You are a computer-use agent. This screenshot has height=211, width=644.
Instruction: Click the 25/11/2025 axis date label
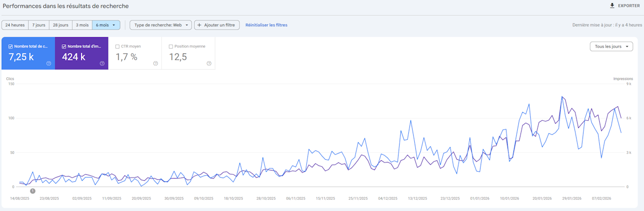coord(358,198)
